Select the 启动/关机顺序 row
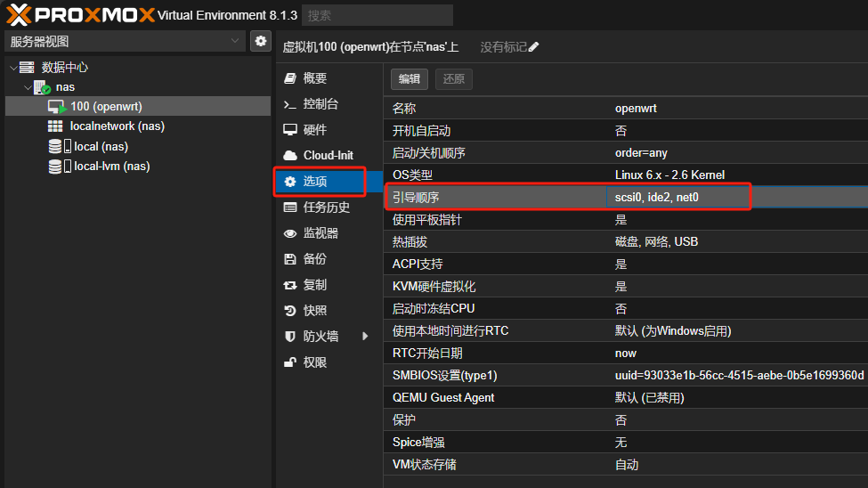The image size is (868, 488). coord(626,153)
